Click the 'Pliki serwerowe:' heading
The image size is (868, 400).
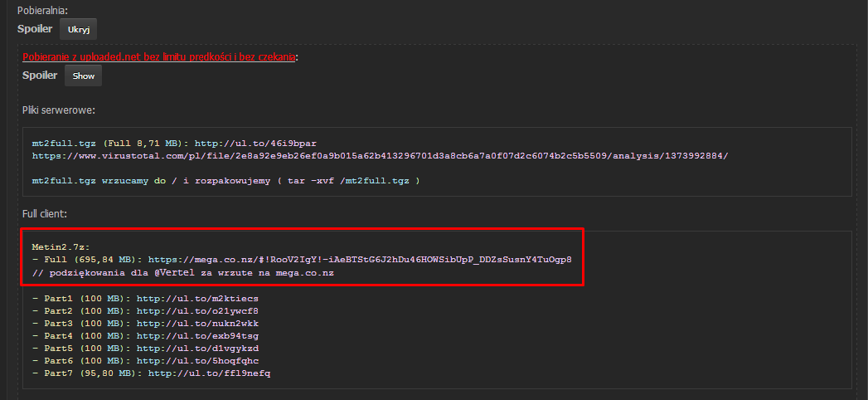(59, 110)
